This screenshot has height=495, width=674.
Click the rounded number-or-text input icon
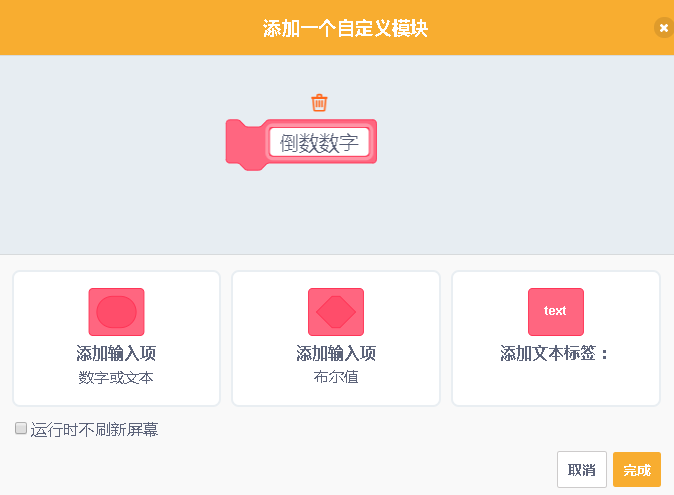[x=116, y=312]
